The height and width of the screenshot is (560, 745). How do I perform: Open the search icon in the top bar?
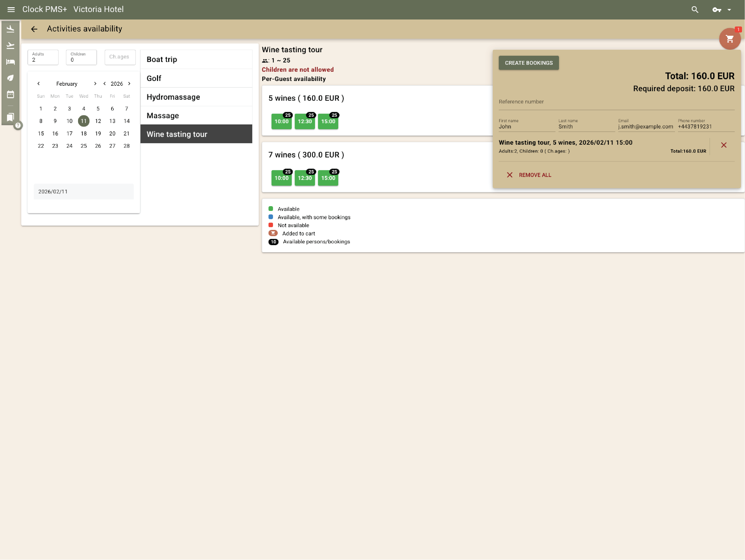click(x=695, y=9)
